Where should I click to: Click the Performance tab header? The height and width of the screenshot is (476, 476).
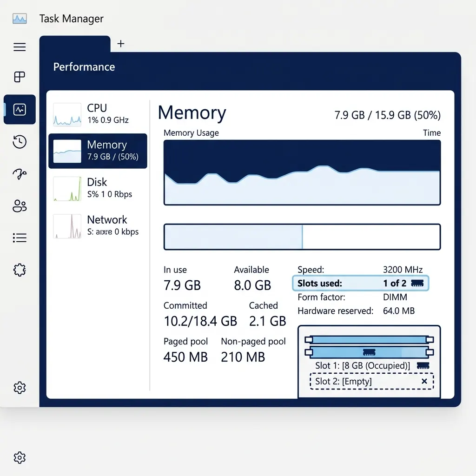point(84,67)
